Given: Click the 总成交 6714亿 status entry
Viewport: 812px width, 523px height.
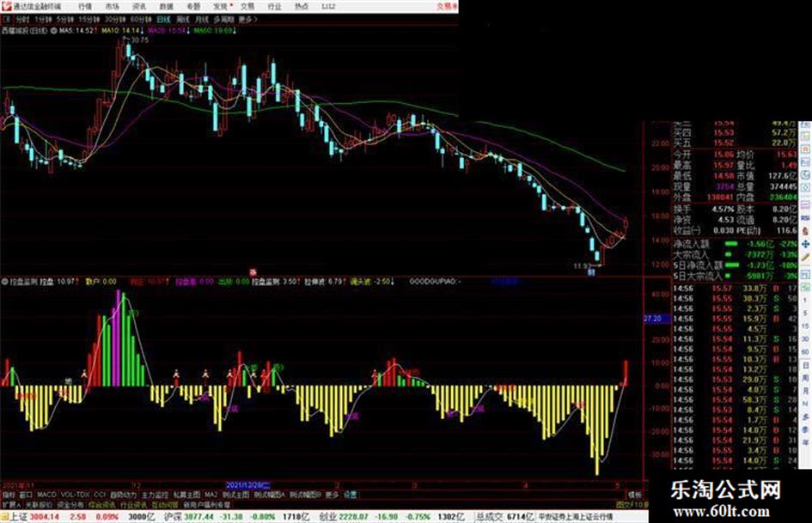Looking at the screenshot, I should tap(505, 516).
